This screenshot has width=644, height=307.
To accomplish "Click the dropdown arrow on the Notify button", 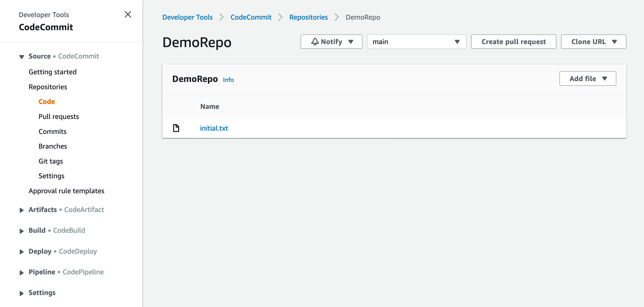I will point(351,42).
